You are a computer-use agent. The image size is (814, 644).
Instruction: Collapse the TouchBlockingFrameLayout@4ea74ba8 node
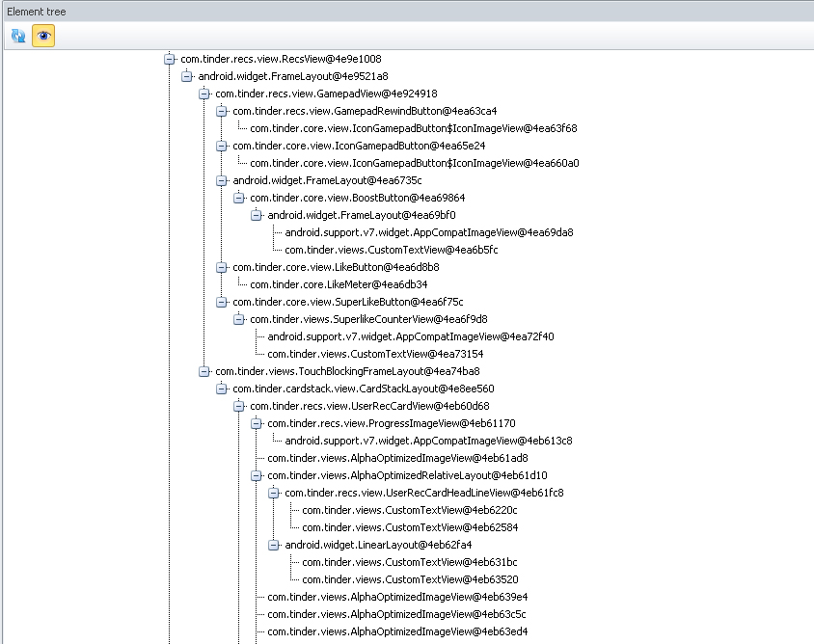[204, 371]
